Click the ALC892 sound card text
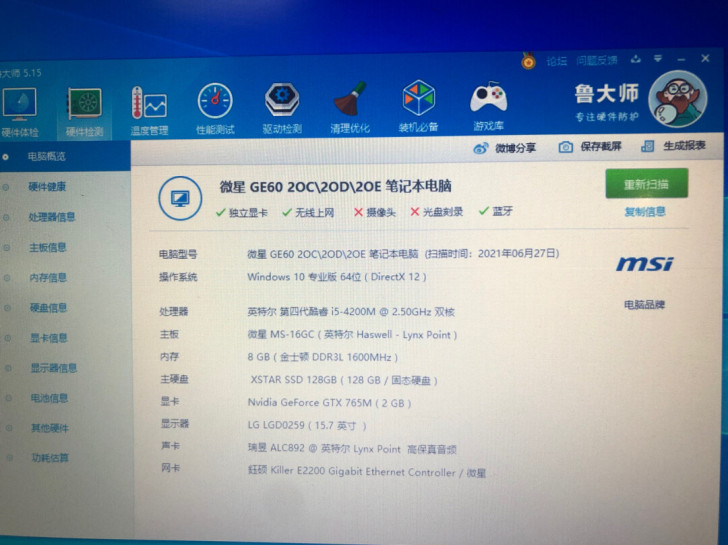The width and height of the screenshot is (728, 545). click(x=352, y=448)
